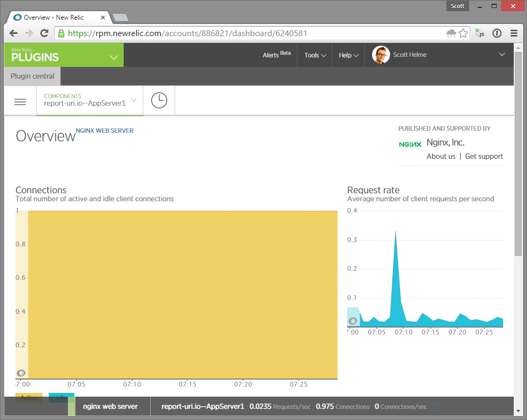
Task: Select the Plugin central tab
Action: tap(32, 76)
